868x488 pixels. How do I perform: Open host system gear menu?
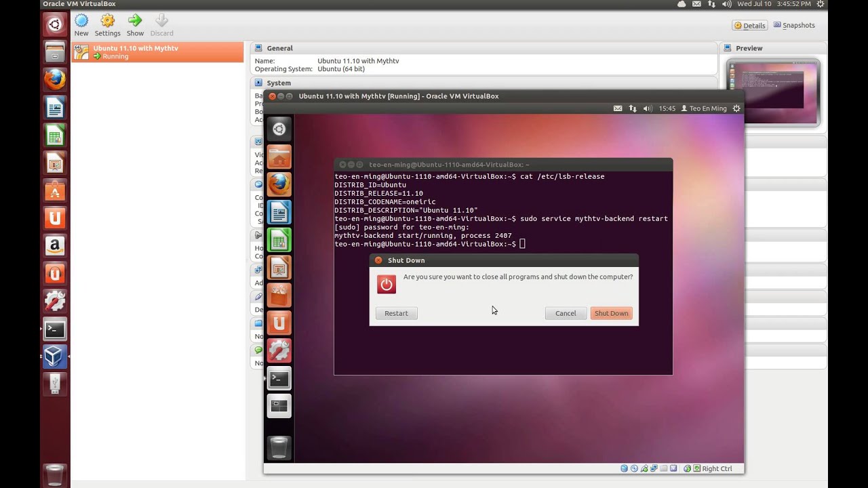click(x=821, y=4)
